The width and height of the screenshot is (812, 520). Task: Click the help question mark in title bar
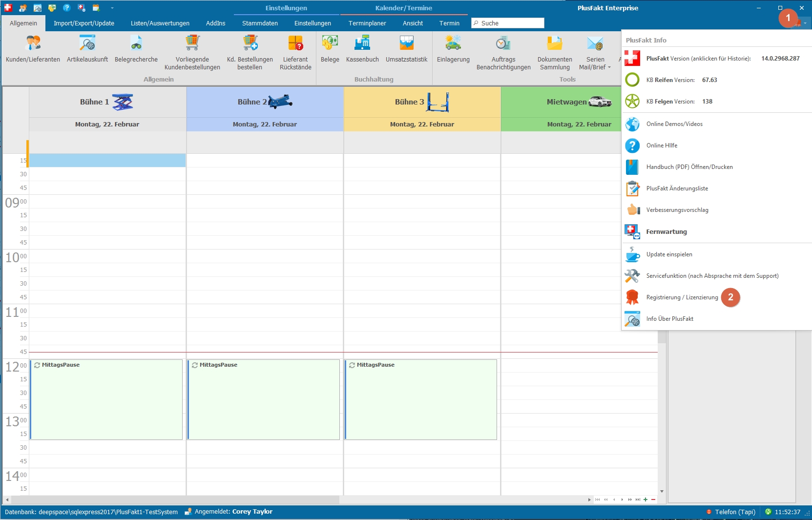(66, 8)
